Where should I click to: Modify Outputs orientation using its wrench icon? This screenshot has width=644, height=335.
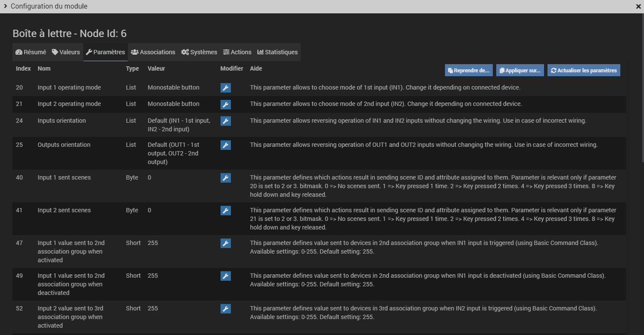[x=225, y=145]
